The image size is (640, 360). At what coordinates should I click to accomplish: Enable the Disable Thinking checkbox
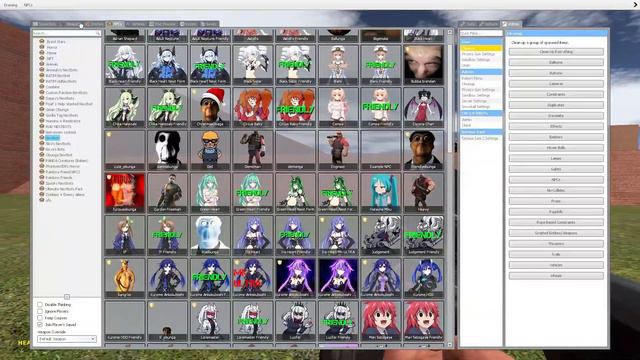tap(40, 304)
